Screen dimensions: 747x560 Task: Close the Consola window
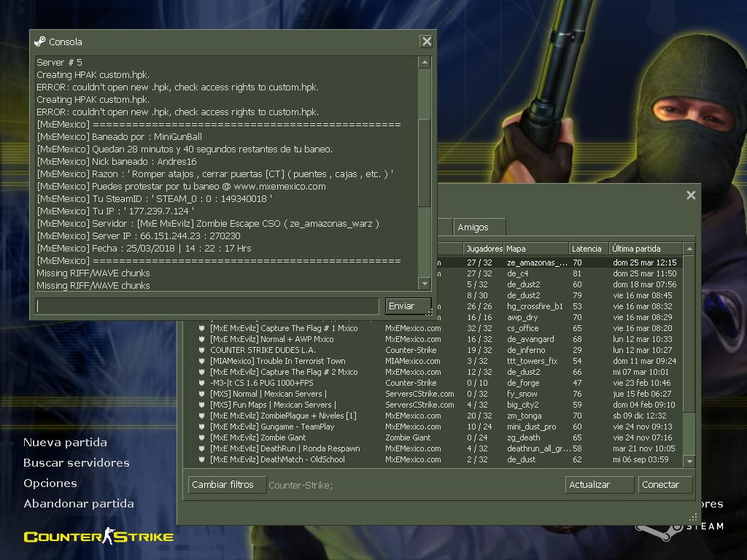click(426, 42)
